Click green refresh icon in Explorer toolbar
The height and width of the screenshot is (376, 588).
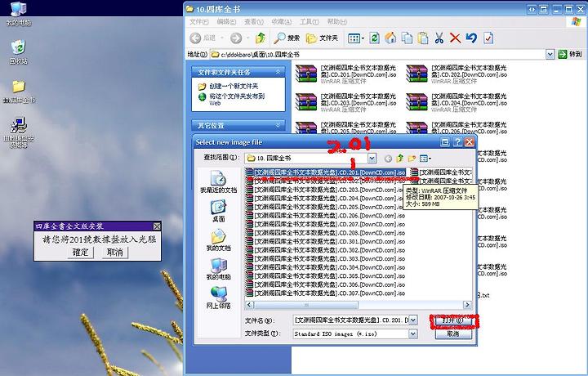[374, 38]
